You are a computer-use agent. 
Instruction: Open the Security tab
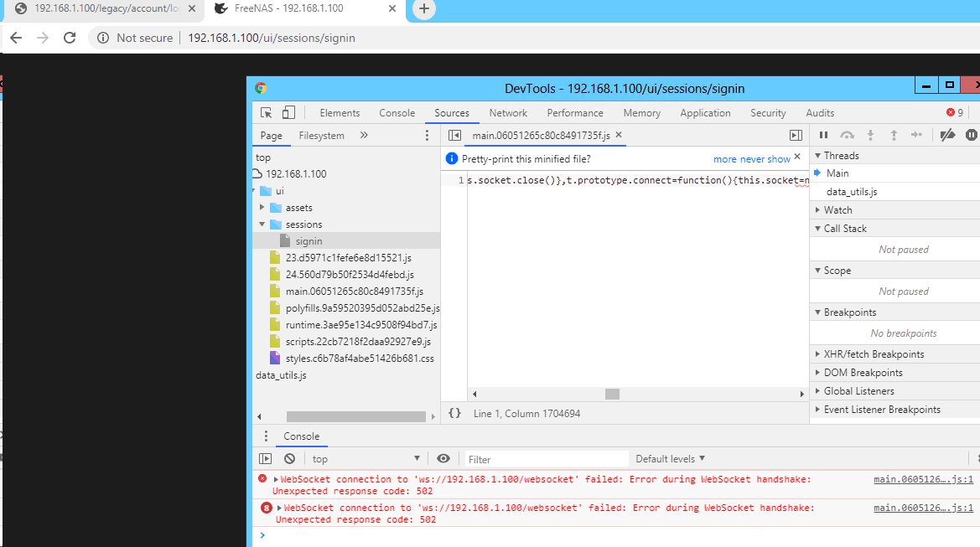pyautogui.click(x=768, y=113)
